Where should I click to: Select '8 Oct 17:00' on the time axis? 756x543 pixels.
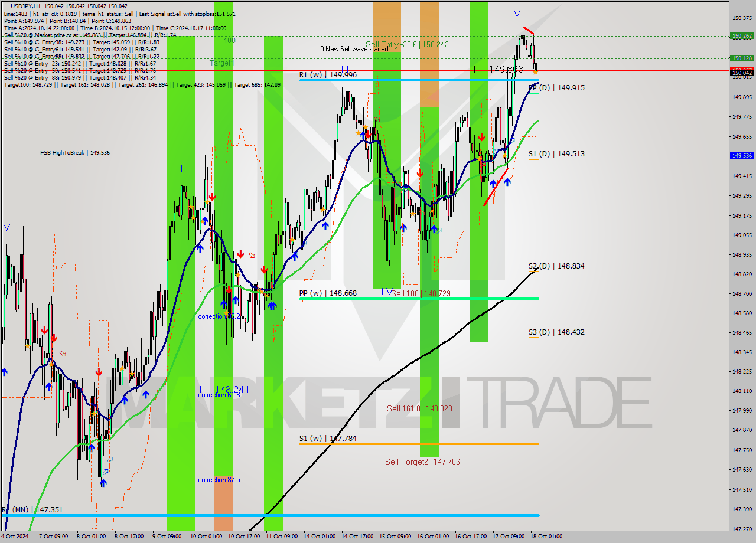pyautogui.click(x=129, y=537)
